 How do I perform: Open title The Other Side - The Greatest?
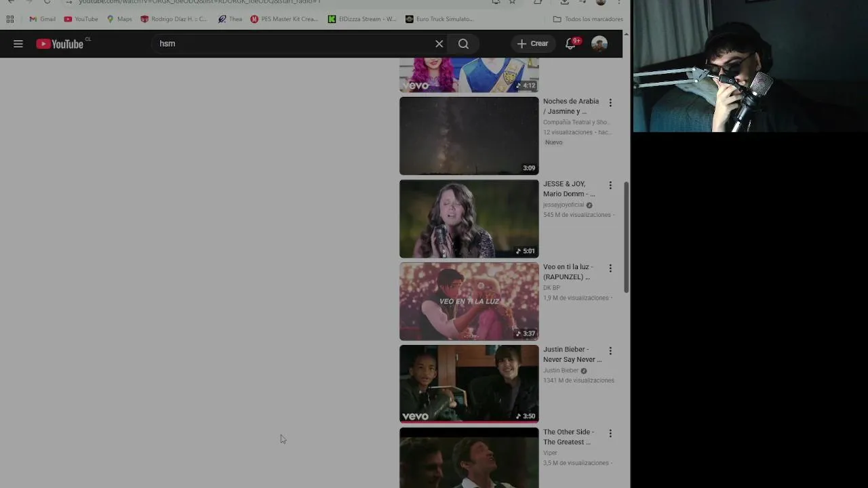pyautogui.click(x=568, y=437)
